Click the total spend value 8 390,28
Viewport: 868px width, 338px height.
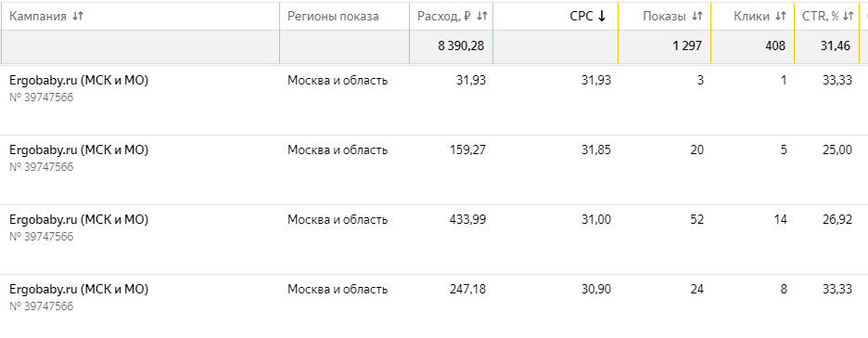pyautogui.click(x=461, y=46)
